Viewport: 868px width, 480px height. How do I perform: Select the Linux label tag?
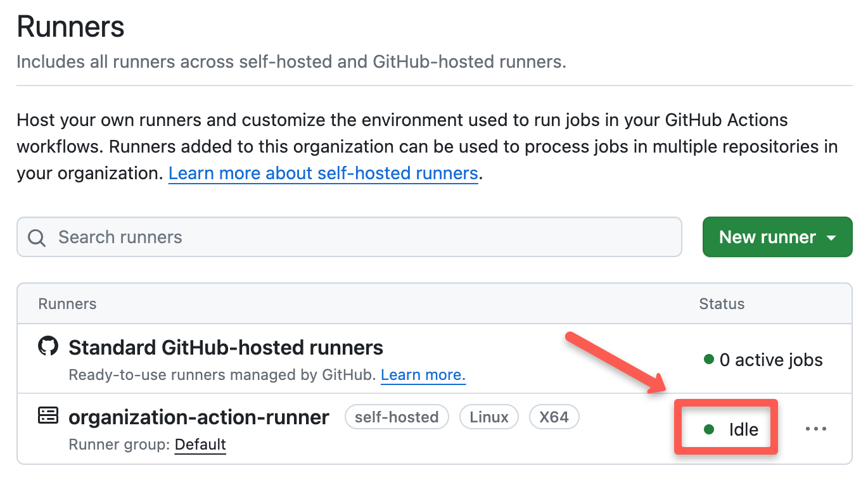(x=488, y=417)
